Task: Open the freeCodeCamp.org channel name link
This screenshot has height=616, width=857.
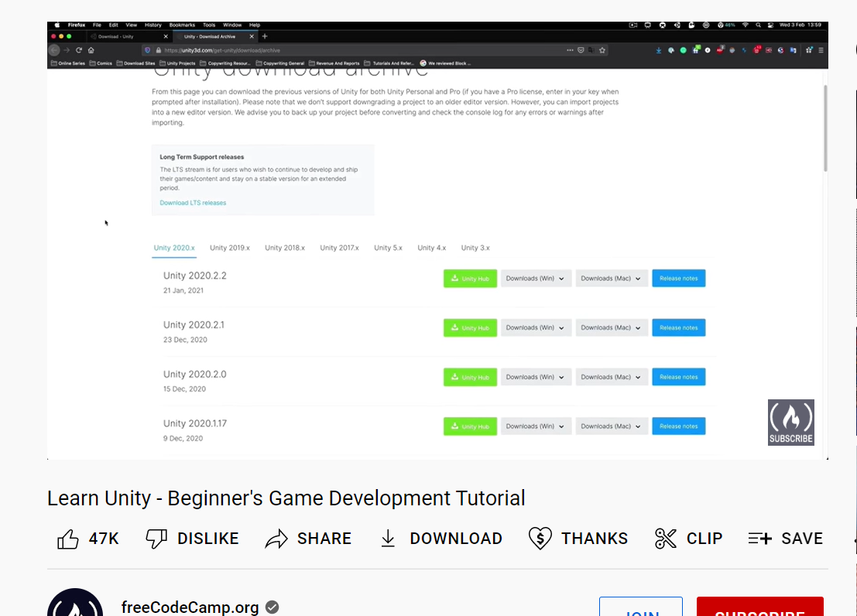Action: [x=190, y=607]
